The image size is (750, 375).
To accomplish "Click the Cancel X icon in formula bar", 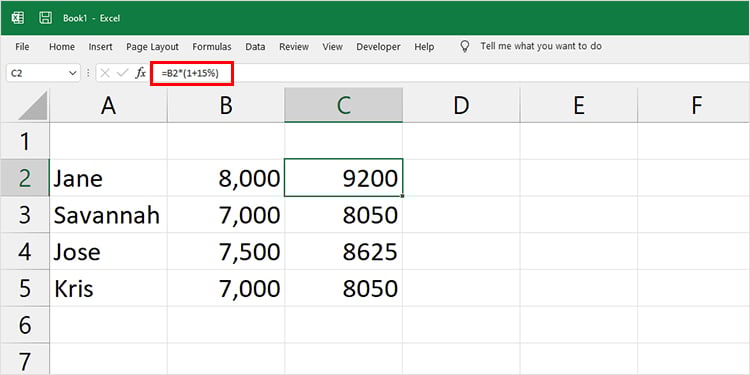I will click(105, 73).
